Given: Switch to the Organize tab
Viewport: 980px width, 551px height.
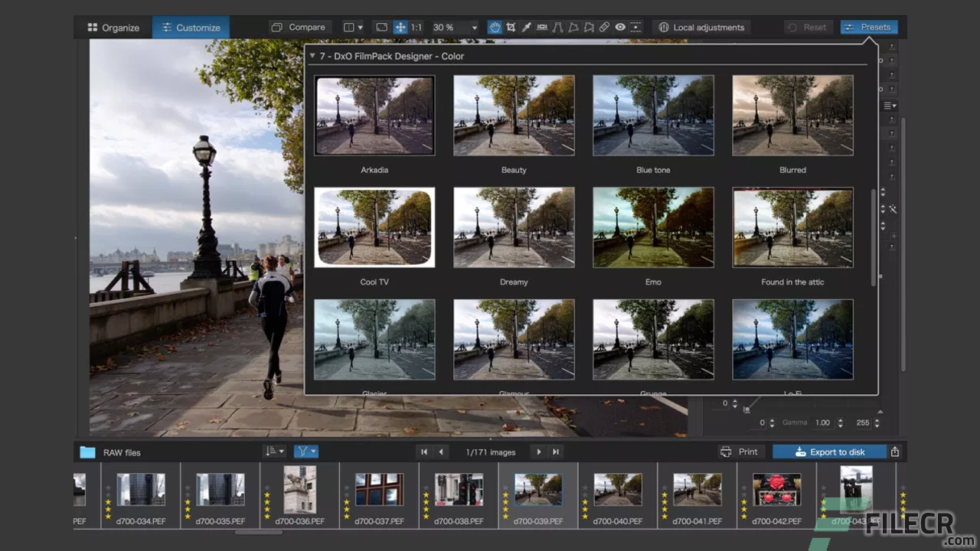Looking at the screenshot, I should pos(113,28).
